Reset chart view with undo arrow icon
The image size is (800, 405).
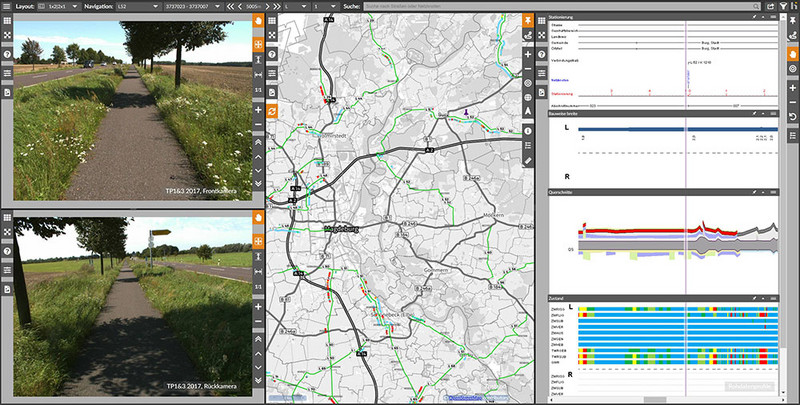pyautogui.click(x=792, y=117)
